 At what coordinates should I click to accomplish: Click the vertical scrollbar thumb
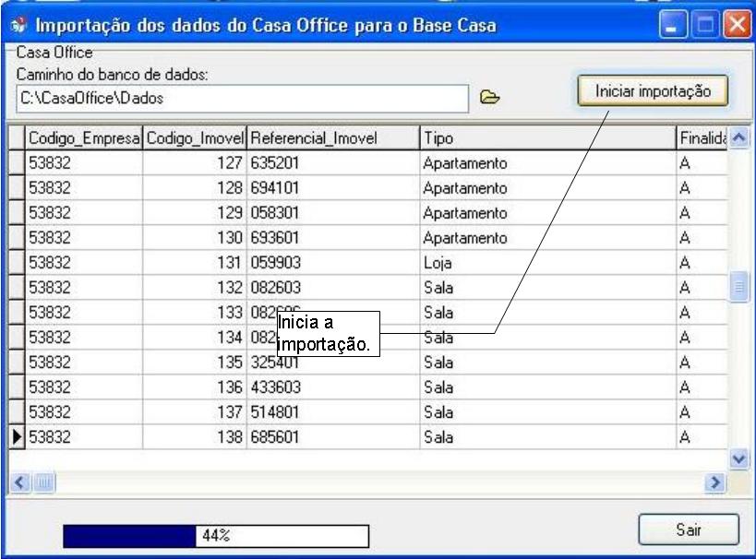738,288
